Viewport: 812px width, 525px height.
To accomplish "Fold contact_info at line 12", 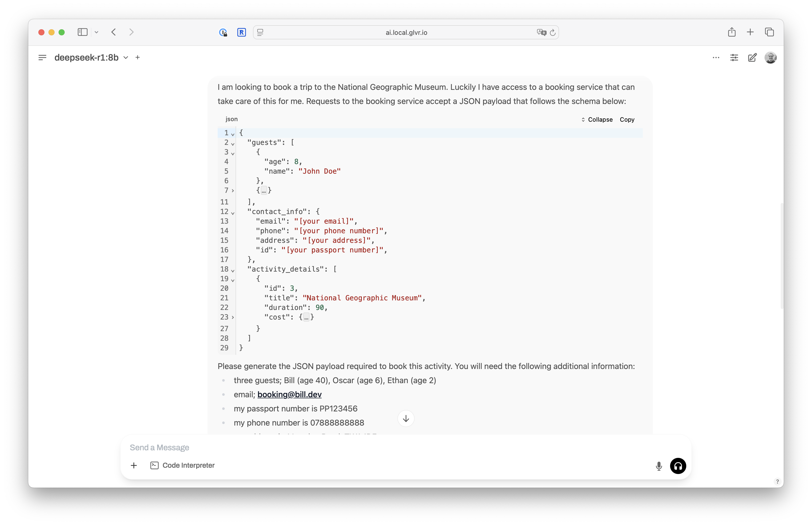I will point(233,213).
